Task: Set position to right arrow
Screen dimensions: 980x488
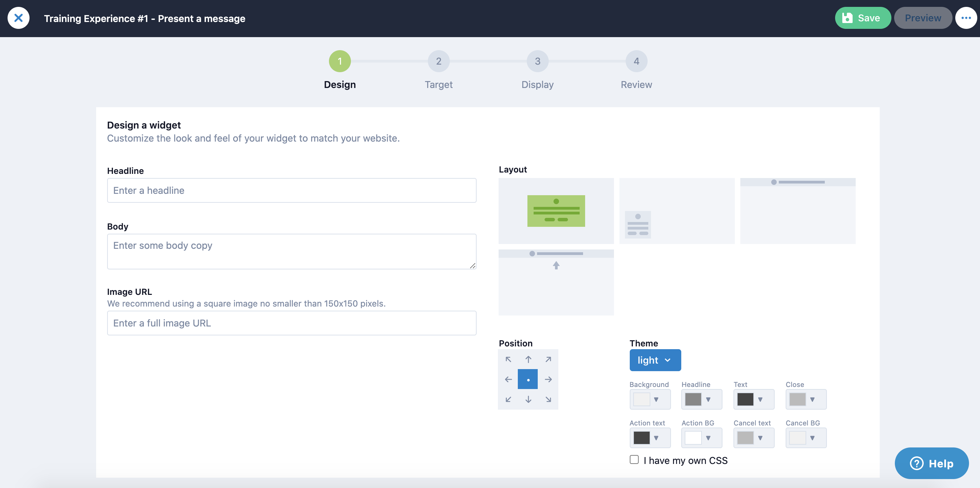Action: click(548, 379)
